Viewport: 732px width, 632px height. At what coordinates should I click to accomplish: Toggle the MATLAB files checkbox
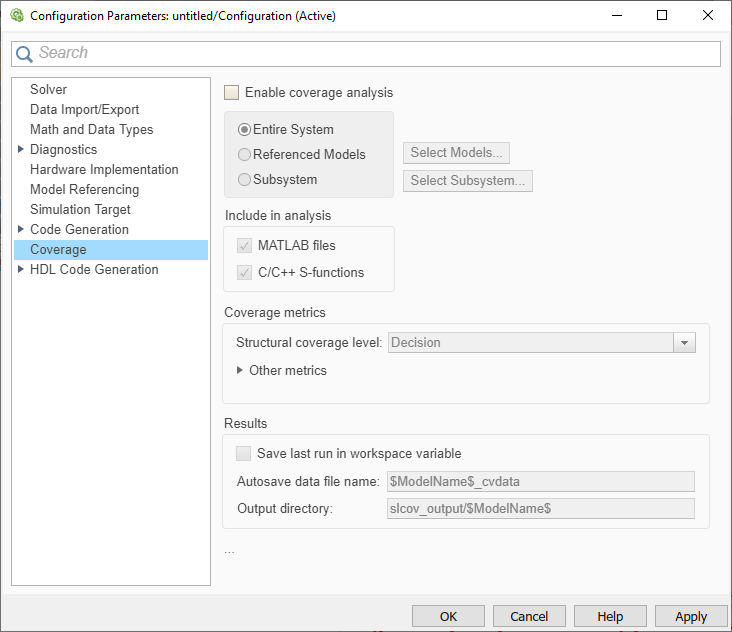click(245, 246)
